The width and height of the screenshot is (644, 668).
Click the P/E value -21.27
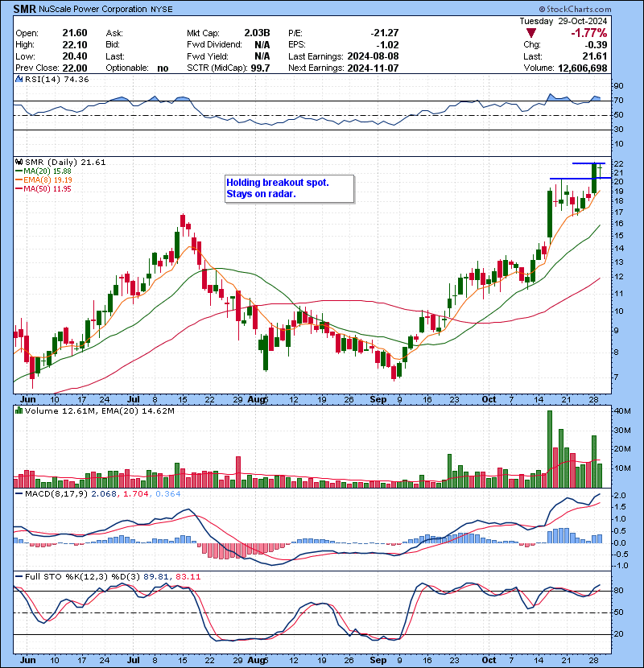pyautogui.click(x=385, y=33)
